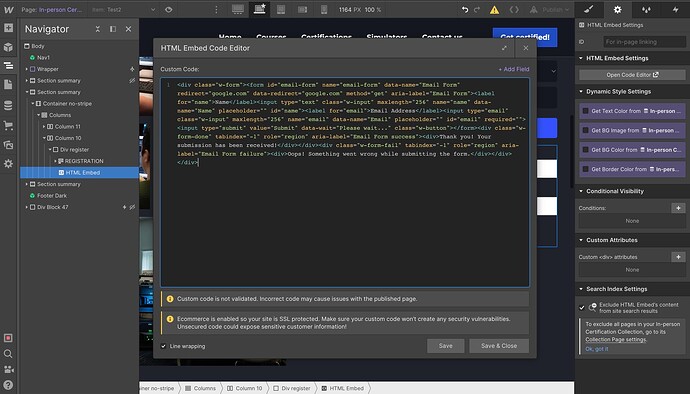Viewport: 690px width, 394px height.
Task: Collapse Container no-stripe in Navigator
Action: (x=32, y=103)
